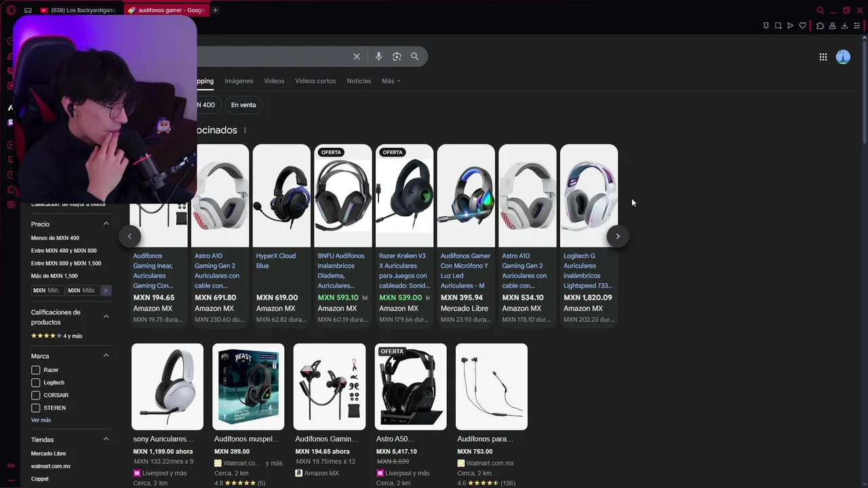Check the STEREN brand checkbox

coord(36,408)
